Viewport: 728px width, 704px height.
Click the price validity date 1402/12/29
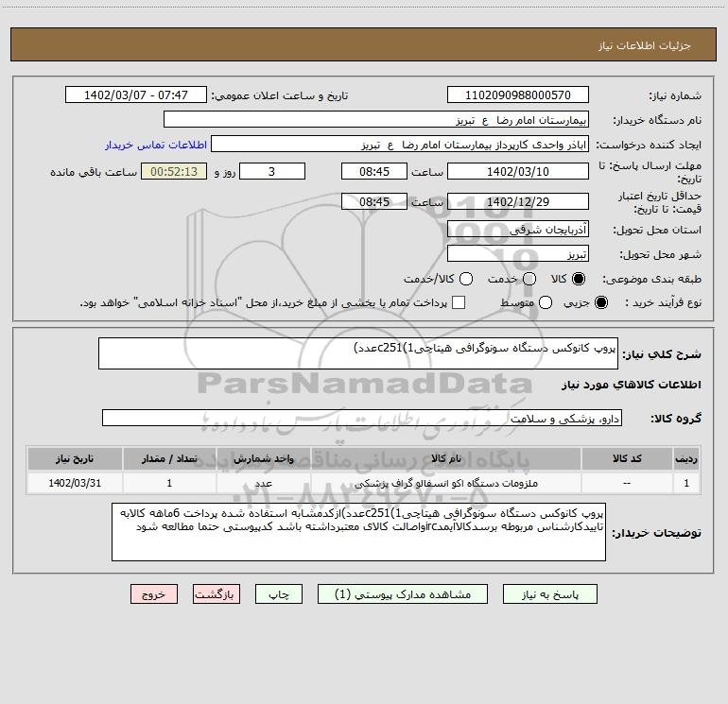(x=518, y=201)
